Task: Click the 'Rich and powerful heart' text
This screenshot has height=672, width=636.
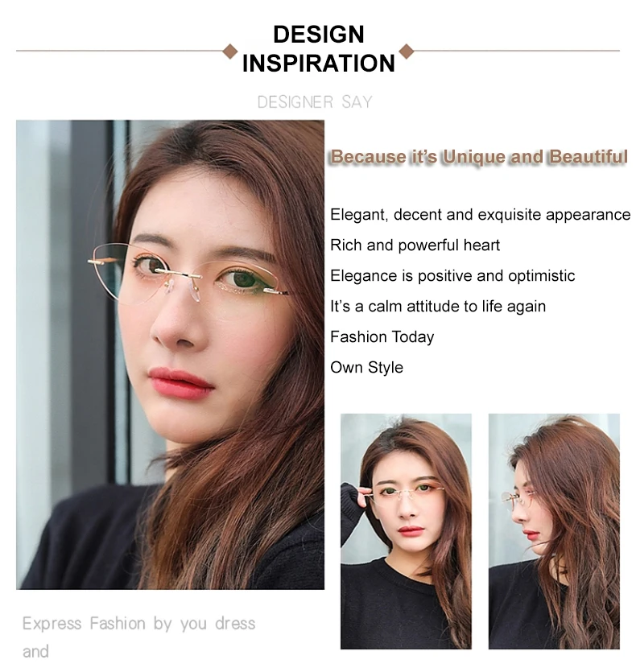Action: click(x=415, y=245)
